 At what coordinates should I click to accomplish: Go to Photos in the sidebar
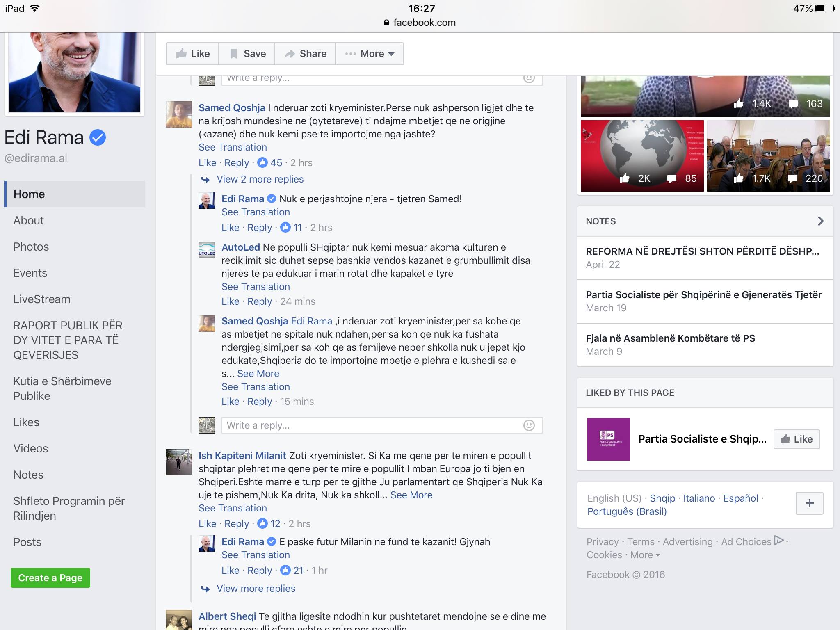31,247
